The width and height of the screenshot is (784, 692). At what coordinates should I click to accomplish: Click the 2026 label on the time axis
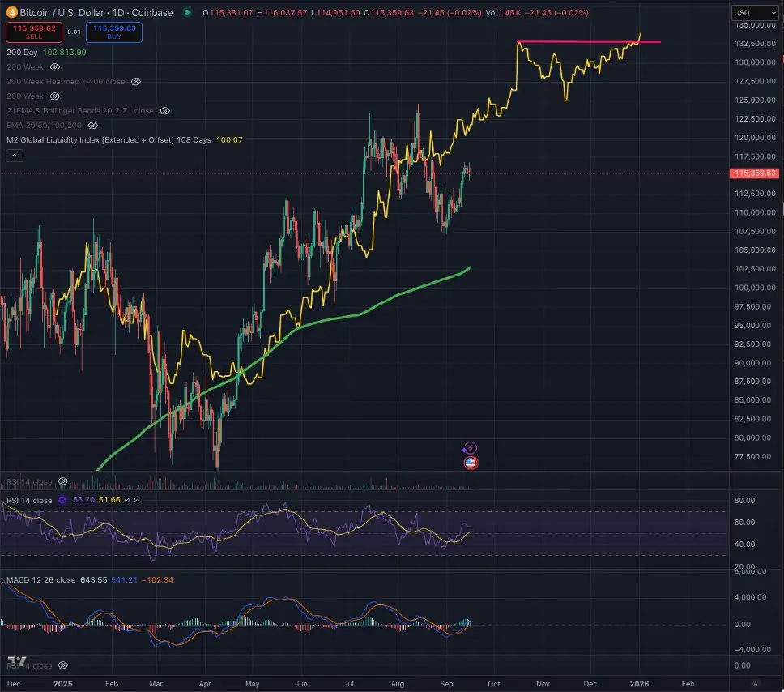click(x=640, y=684)
